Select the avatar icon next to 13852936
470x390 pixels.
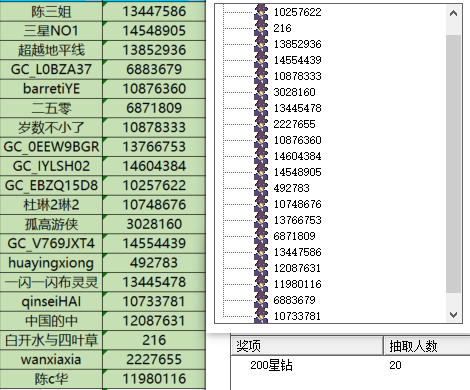point(261,44)
